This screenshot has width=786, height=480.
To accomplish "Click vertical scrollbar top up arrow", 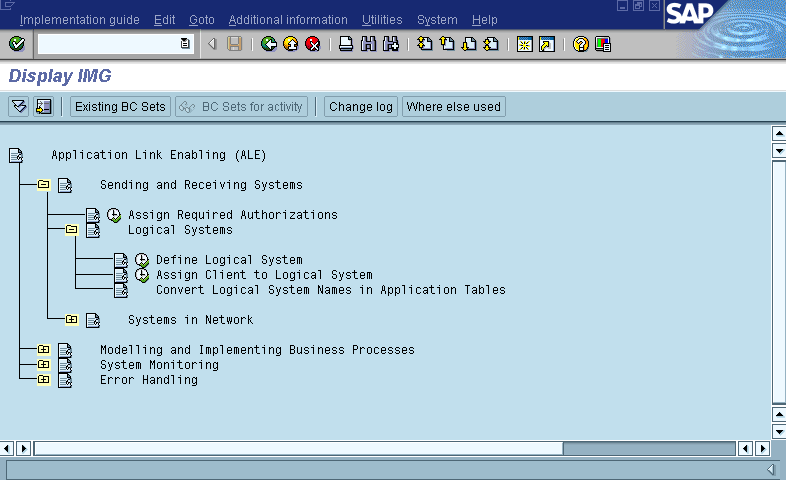I will [x=778, y=133].
